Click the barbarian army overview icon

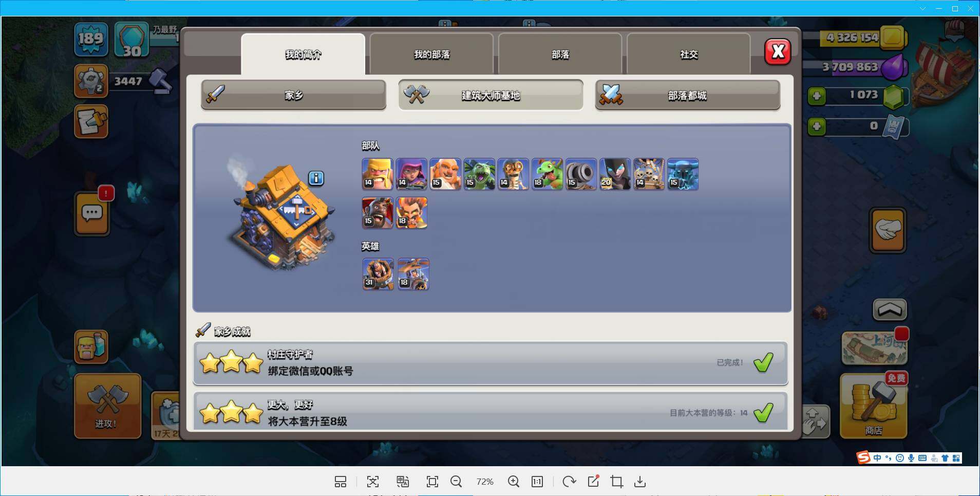click(91, 347)
